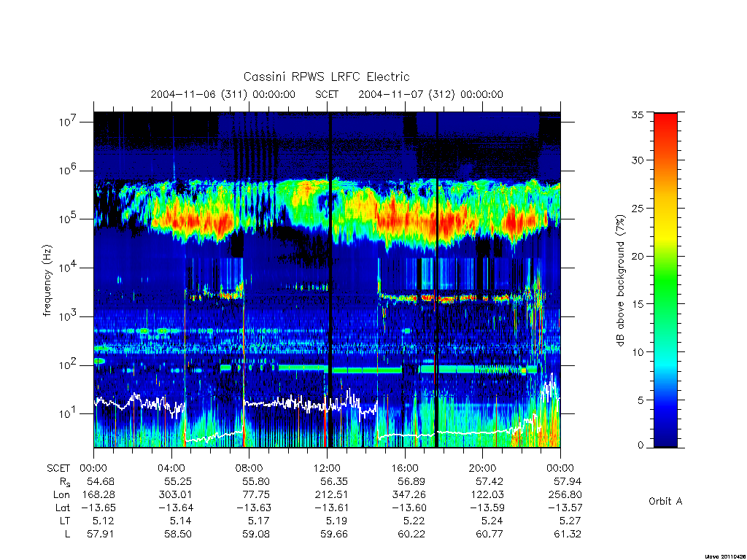
Task: Click the "Lon" row label
Action: 61,495
